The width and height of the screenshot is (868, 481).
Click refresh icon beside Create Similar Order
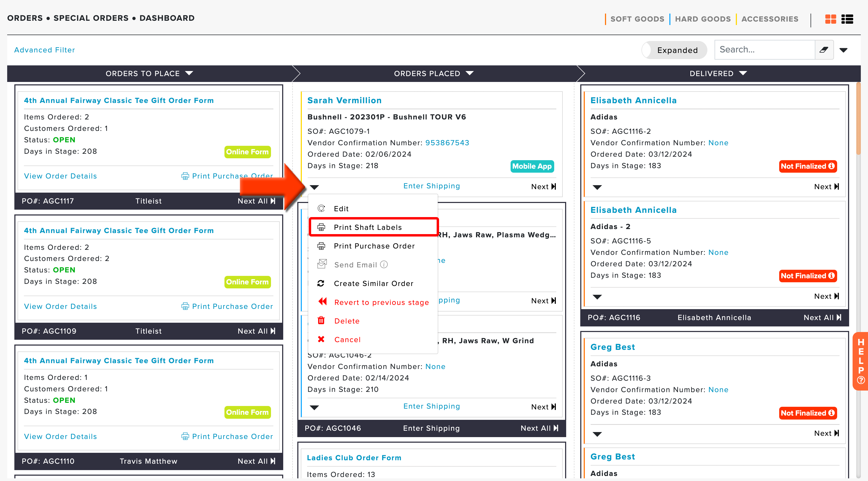point(321,284)
